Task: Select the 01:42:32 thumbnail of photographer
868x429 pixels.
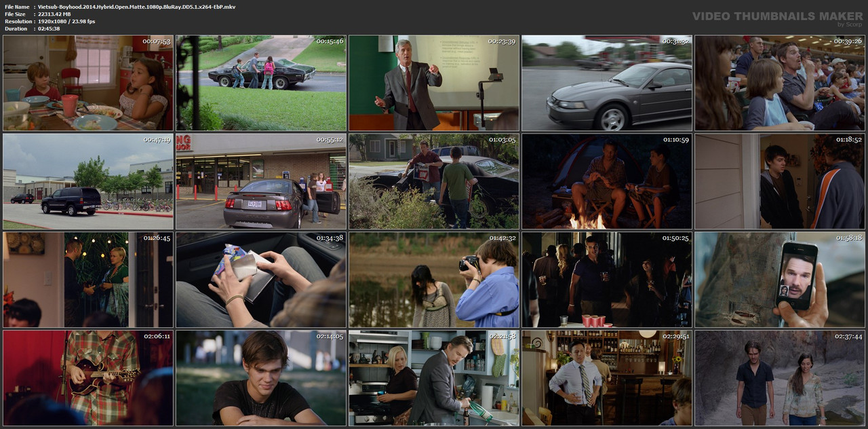Action: 434,280
